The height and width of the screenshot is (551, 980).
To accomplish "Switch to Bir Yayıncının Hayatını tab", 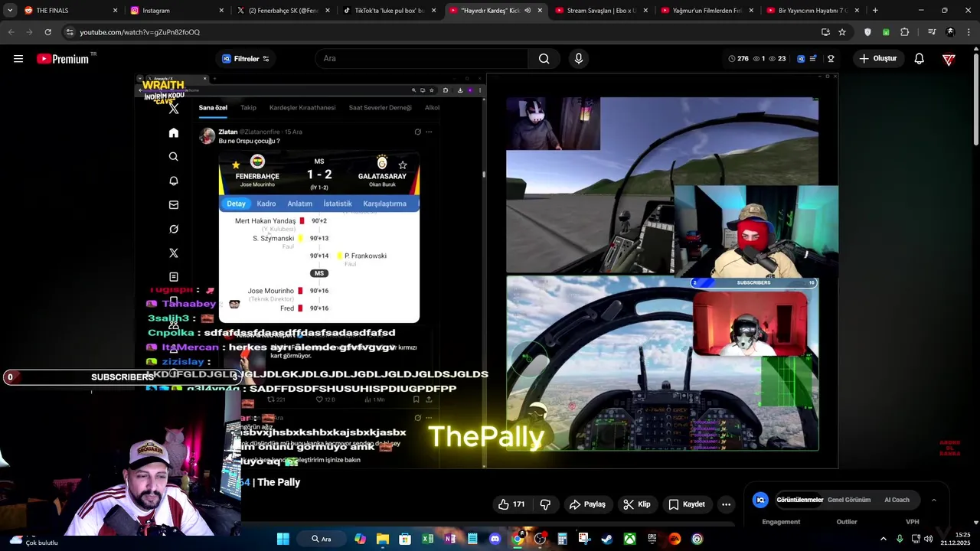I will [813, 11].
